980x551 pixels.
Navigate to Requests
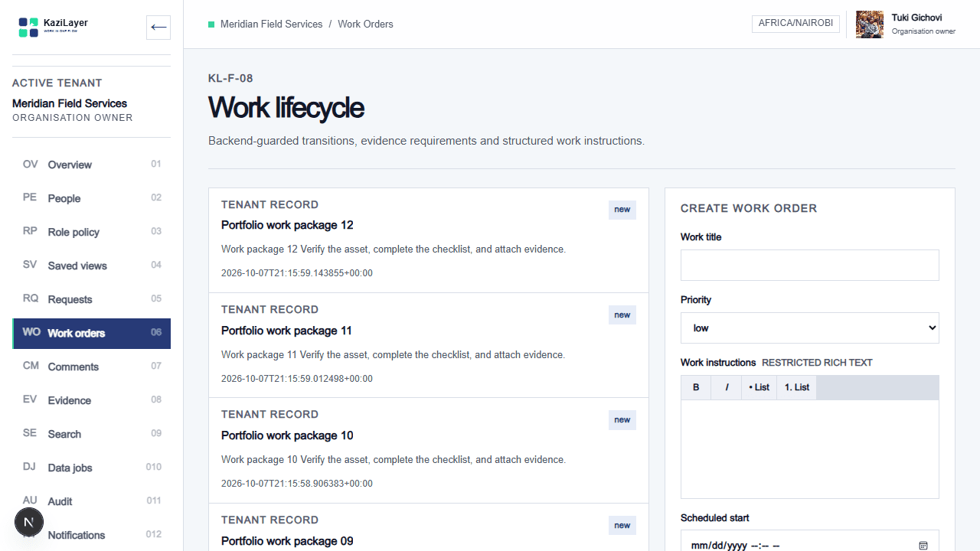pyautogui.click(x=92, y=299)
